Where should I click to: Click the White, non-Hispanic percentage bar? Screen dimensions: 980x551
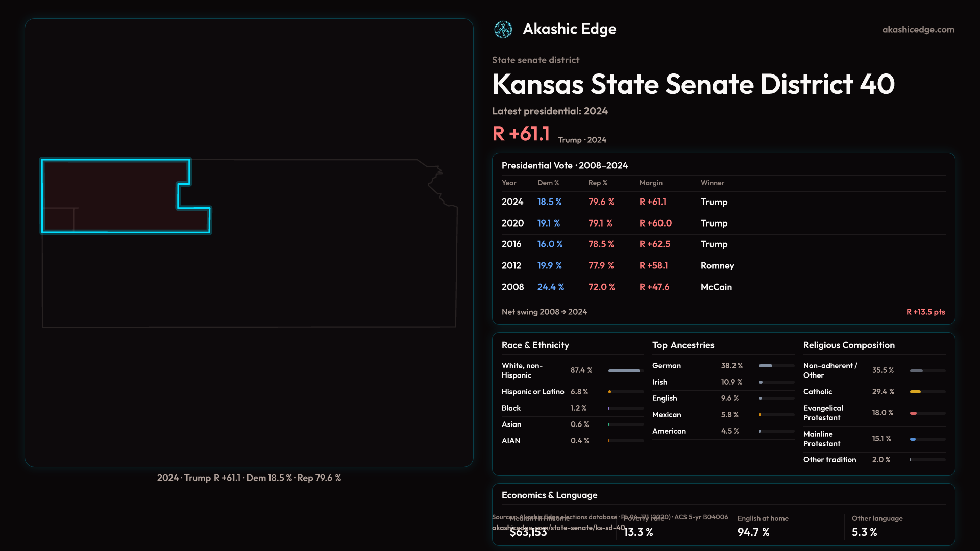tap(625, 371)
